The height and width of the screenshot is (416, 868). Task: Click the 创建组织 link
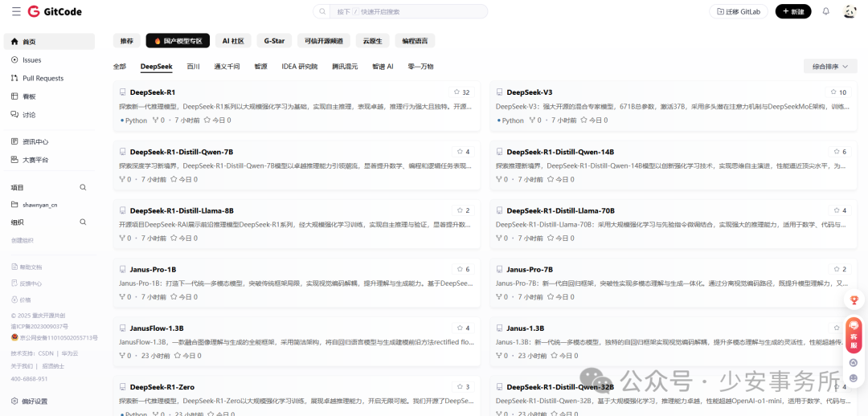[x=23, y=240]
